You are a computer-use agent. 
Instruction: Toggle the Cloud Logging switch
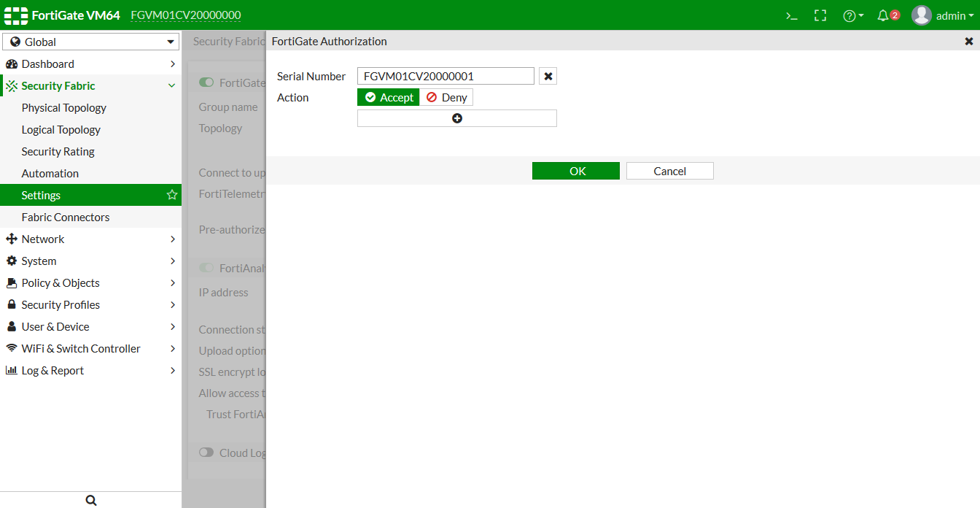206,453
